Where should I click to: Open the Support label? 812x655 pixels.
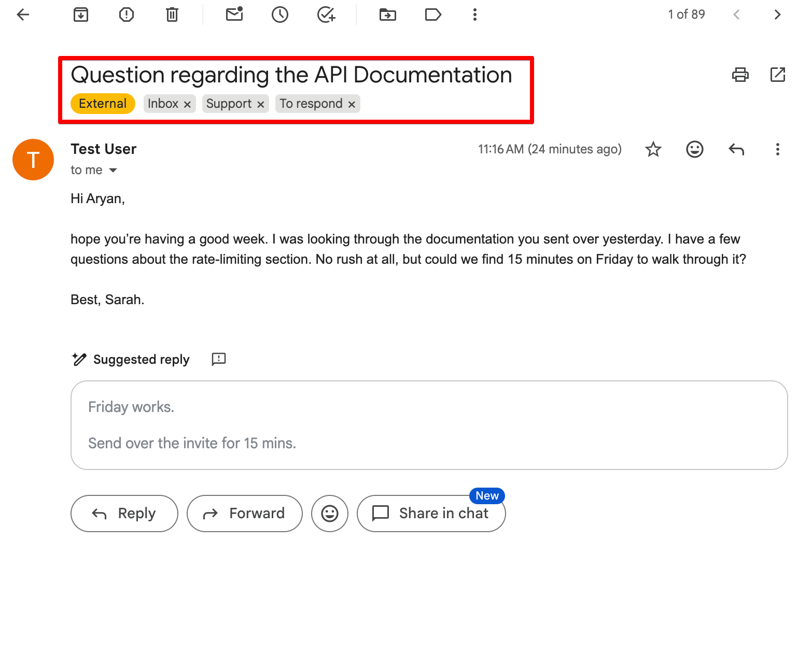[x=229, y=104]
